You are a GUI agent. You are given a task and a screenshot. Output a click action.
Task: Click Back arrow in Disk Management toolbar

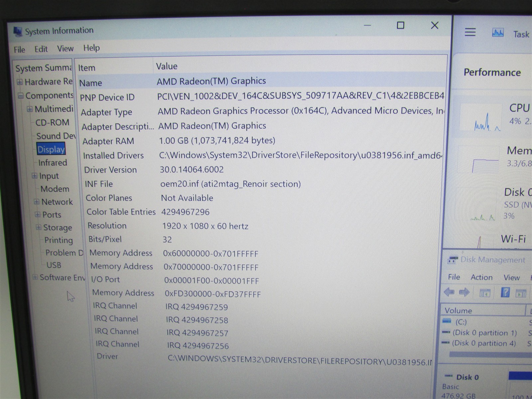click(x=449, y=292)
